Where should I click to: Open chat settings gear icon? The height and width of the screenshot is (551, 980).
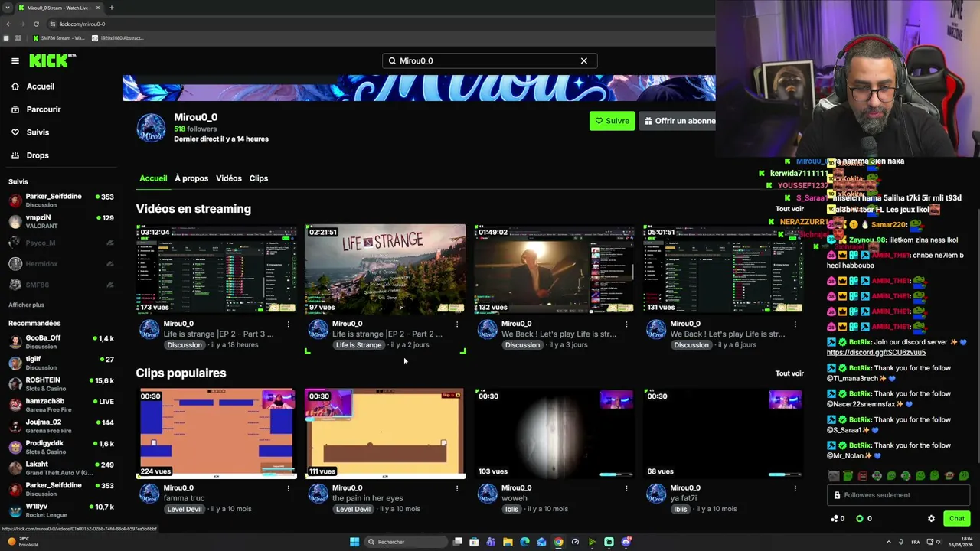click(931, 519)
